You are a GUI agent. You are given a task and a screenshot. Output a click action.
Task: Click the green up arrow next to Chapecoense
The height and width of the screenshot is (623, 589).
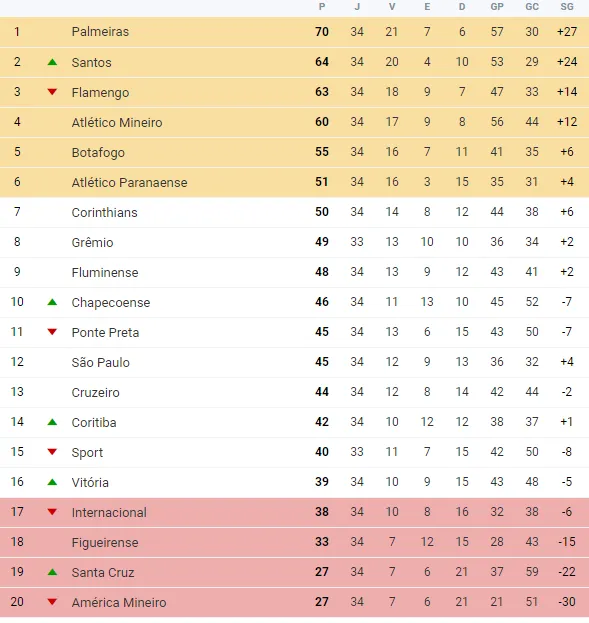point(52,302)
